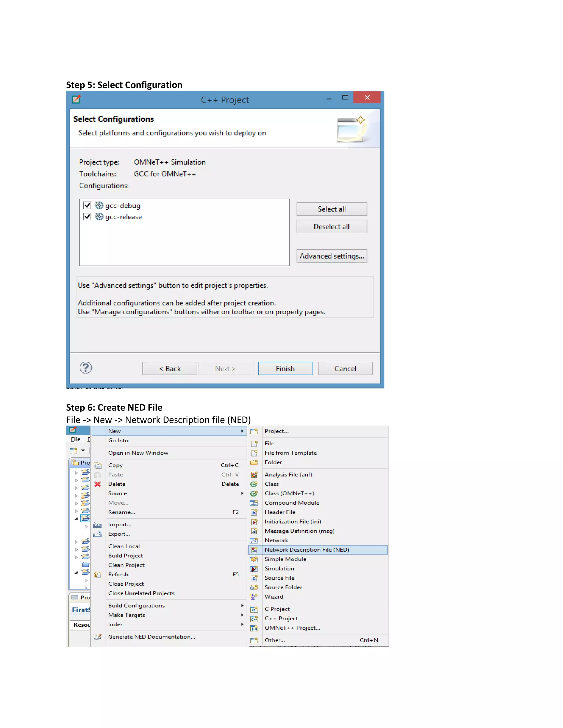Click the Source Folder icon

point(254,587)
